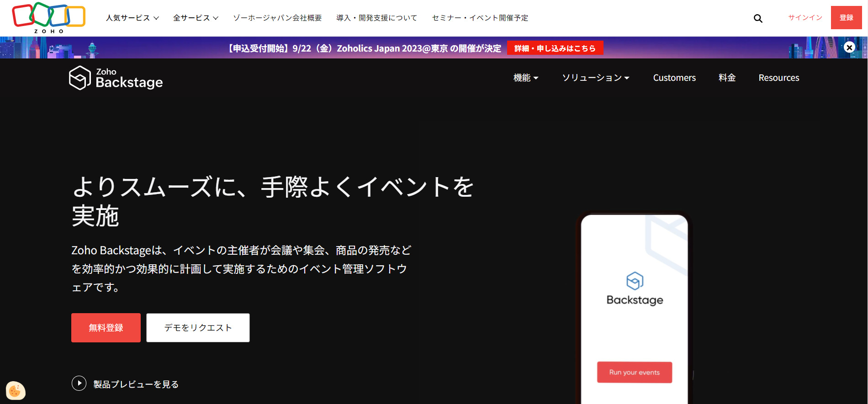The image size is (868, 404).
Task: Open the ソリューション dropdown menu
Action: coord(596,78)
